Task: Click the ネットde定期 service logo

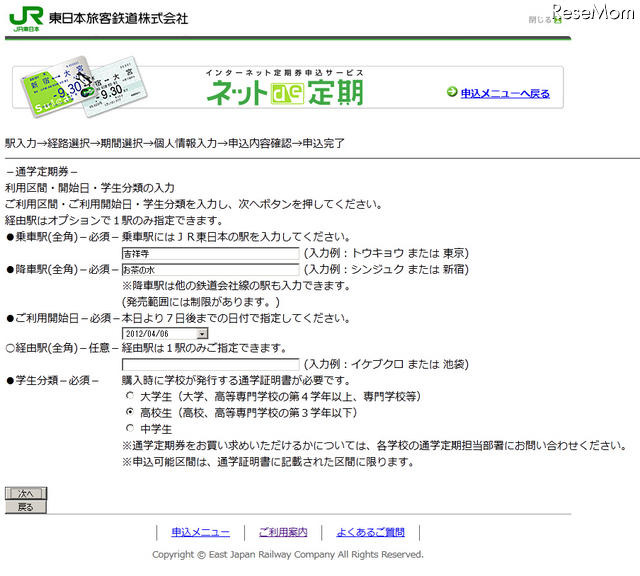Action: coord(285,88)
